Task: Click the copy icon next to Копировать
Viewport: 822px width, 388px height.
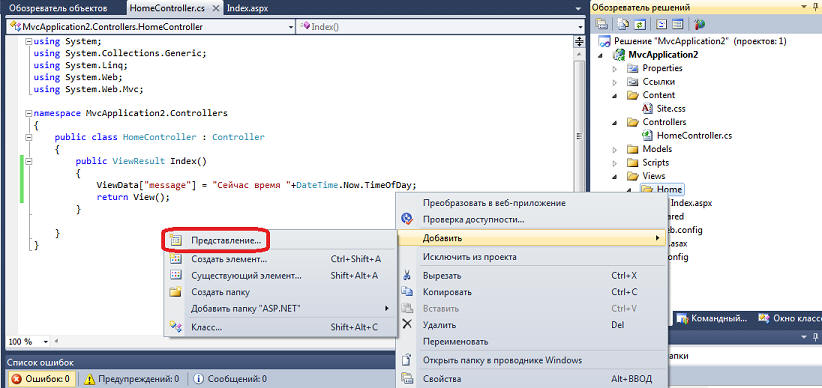Action: pyautogui.click(x=407, y=292)
